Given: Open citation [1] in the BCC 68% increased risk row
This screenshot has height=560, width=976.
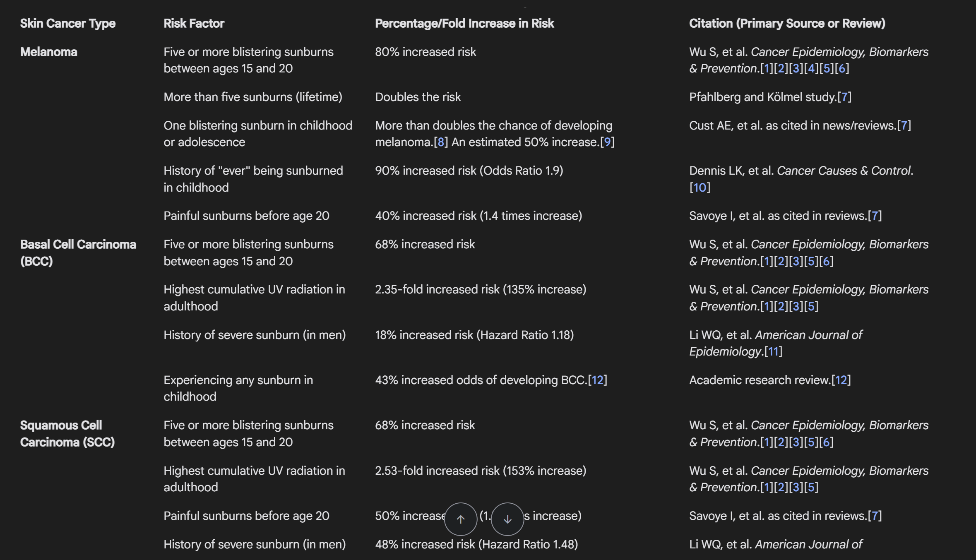Looking at the screenshot, I should [767, 261].
